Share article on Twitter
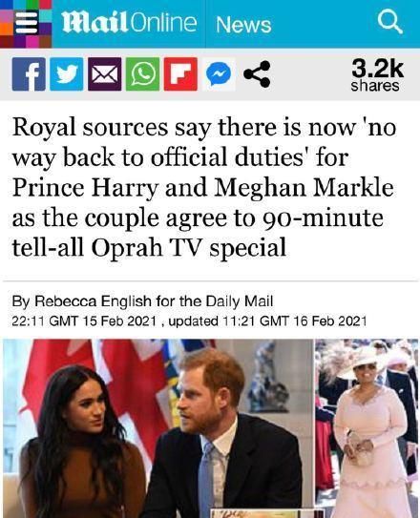This screenshot has height=518, width=420. click(67, 74)
